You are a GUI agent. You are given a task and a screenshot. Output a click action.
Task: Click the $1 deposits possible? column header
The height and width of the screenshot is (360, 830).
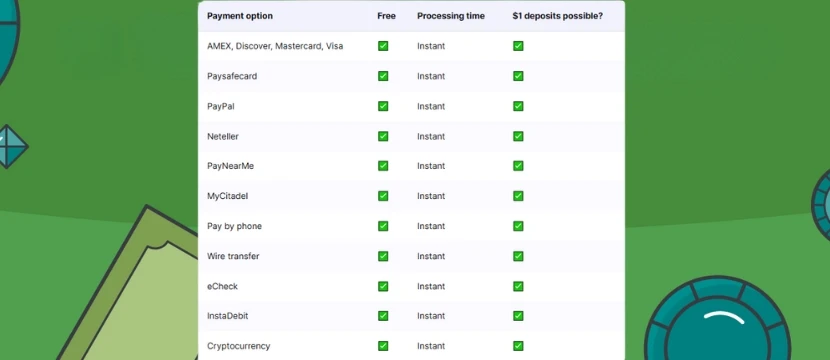tap(557, 16)
